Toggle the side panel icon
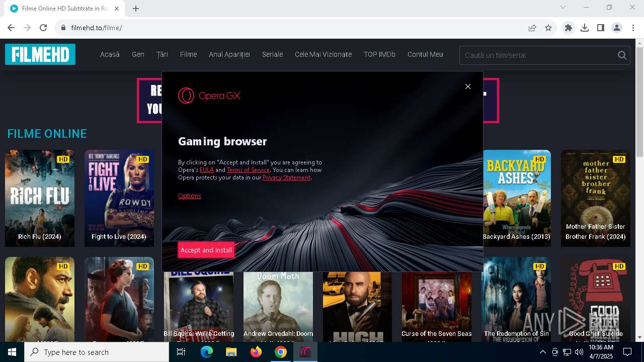The width and height of the screenshot is (644, 362). tap(601, 28)
